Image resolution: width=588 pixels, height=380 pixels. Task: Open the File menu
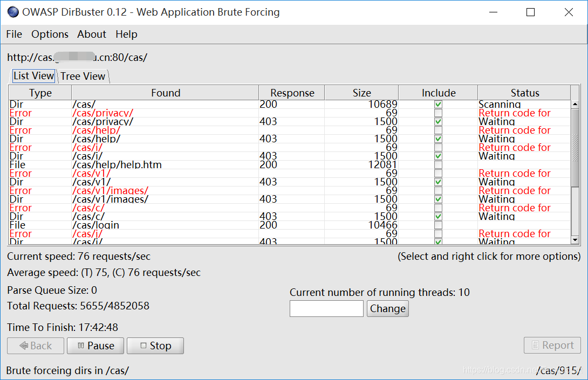(x=14, y=34)
